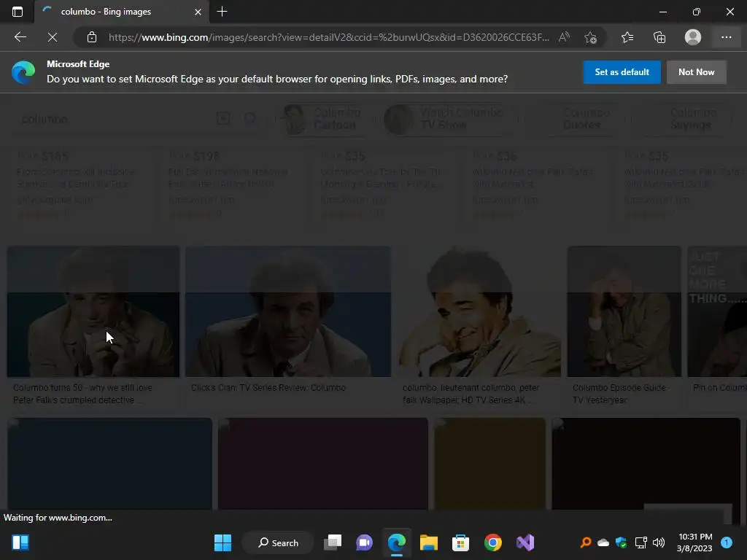Viewport: 747px width, 560px height.
Task: Open Task View on taskbar
Action: point(333,542)
